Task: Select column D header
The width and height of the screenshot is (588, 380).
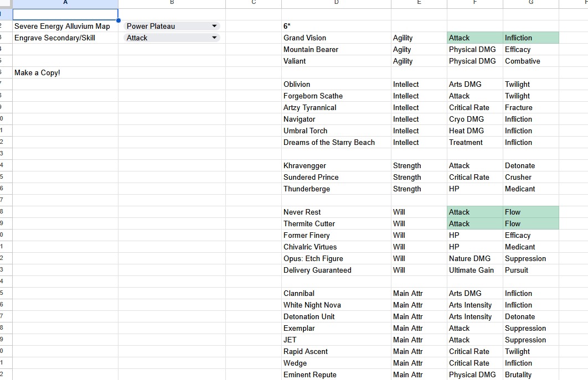Action: coord(337,3)
